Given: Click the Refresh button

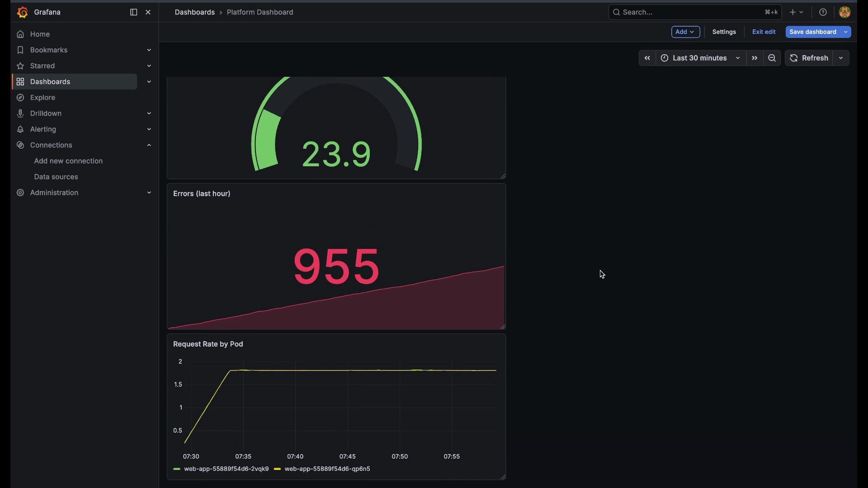Looking at the screenshot, I should pos(809,58).
